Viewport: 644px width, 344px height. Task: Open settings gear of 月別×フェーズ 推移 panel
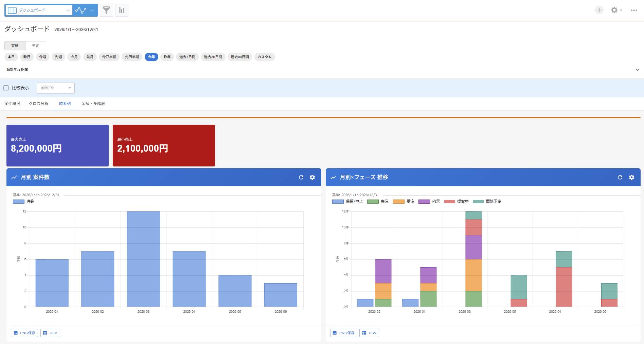point(631,177)
